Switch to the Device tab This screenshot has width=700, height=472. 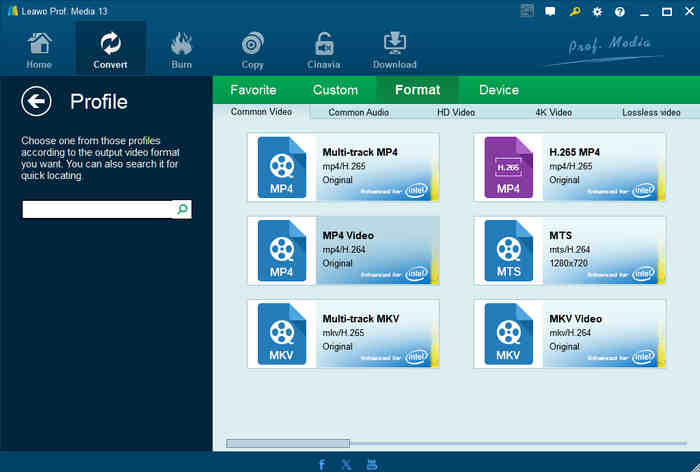coord(499,90)
